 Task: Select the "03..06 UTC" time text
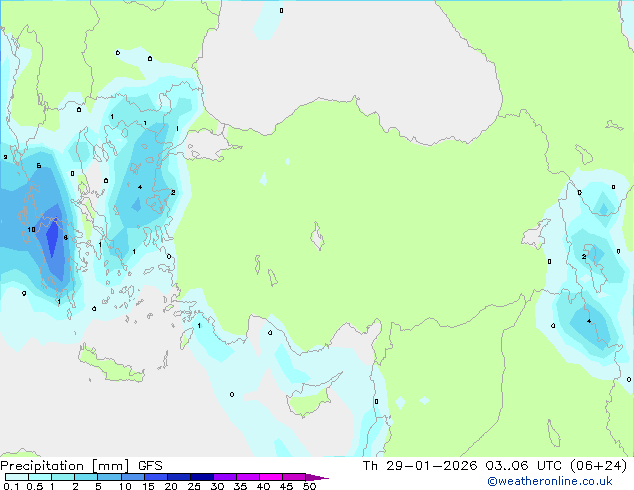pos(524,466)
